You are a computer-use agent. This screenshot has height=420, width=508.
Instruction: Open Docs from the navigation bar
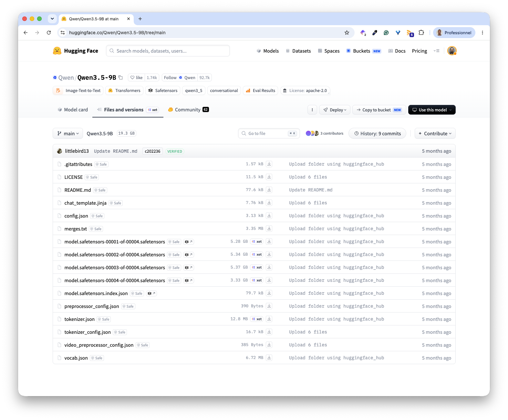coord(397,51)
